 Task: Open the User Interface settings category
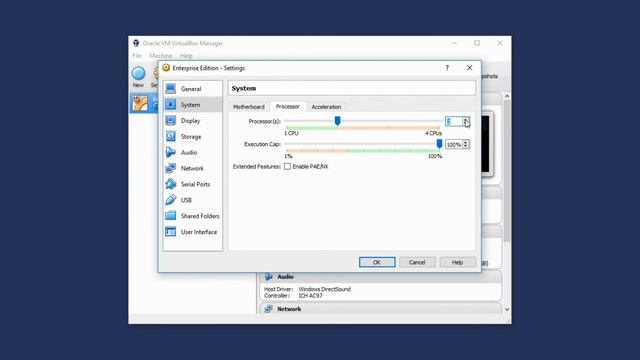(x=193, y=232)
